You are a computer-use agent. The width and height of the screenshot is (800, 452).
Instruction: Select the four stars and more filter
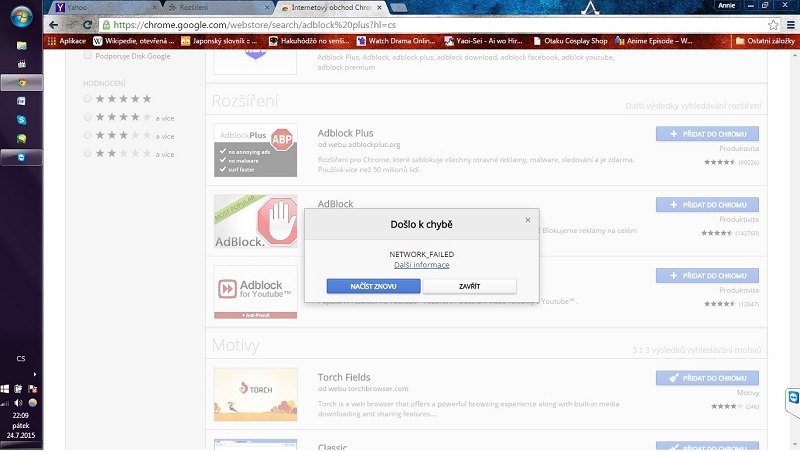(x=89, y=117)
